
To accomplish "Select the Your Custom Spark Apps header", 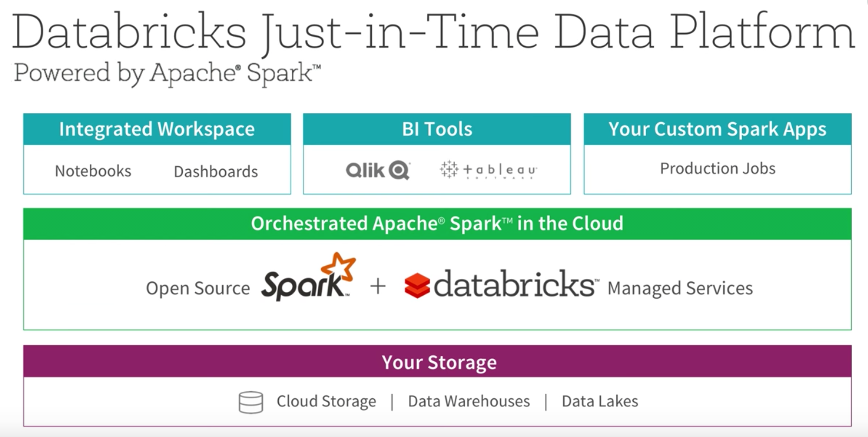I will click(717, 129).
